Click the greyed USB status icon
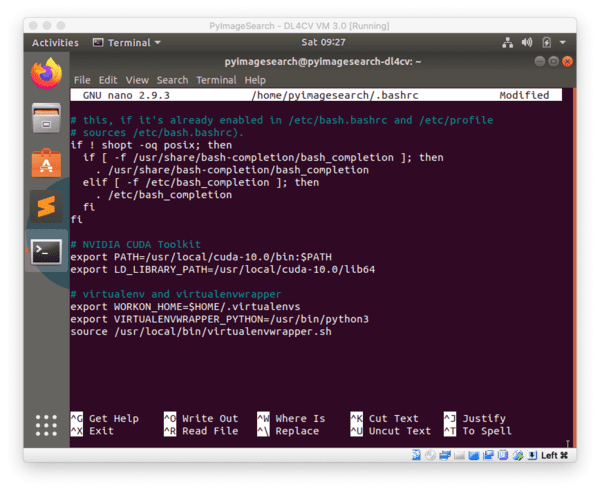This screenshot has width=600, height=491. [x=459, y=455]
